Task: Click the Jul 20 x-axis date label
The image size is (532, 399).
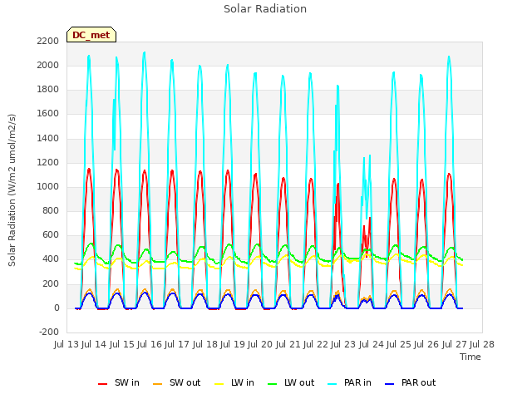Action: [260, 345]
